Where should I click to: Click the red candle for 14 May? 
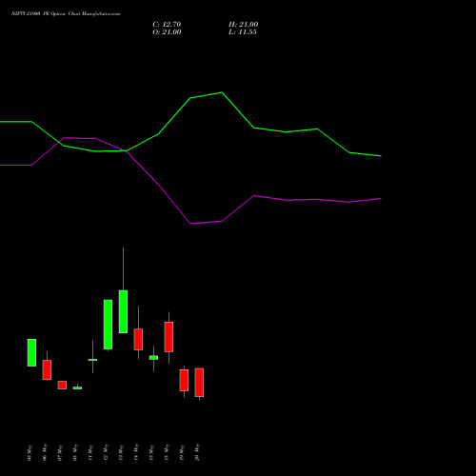(138, 339)
